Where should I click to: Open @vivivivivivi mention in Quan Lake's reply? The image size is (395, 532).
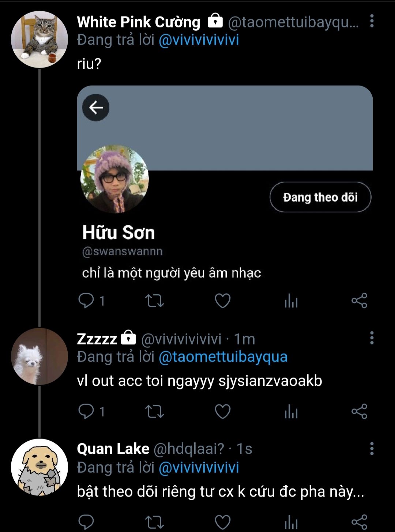pyautogui.click(x=199, y=468)
